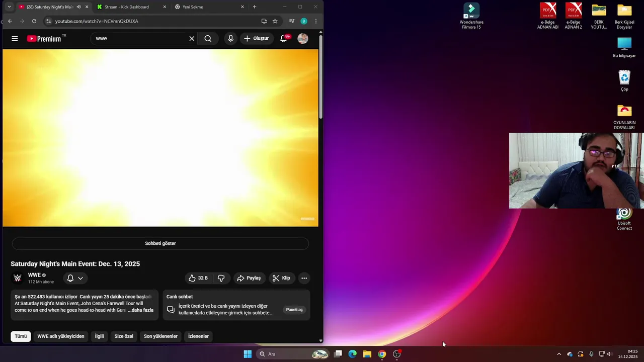Open YouTube notifications bell
Viewport: 644px width, 362px height.
pyautogui.click(x=284, y=39)
